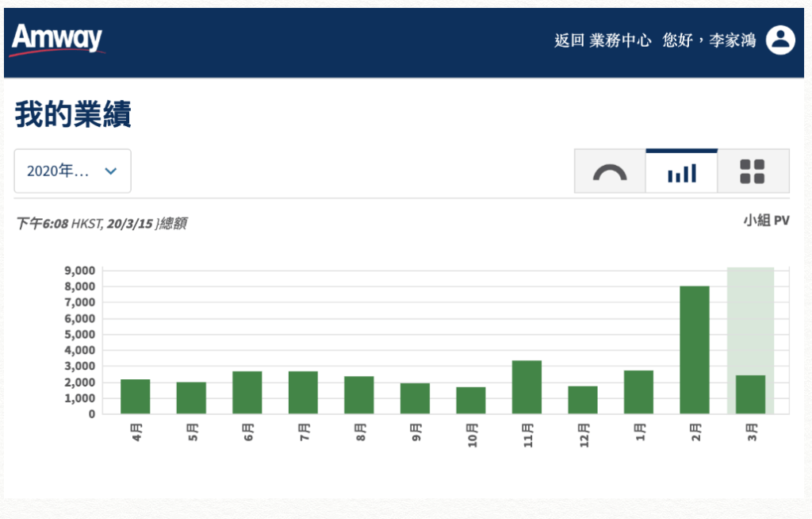Click the 10月 bar in chart
The image size is (812, 519).
point(471,401)
